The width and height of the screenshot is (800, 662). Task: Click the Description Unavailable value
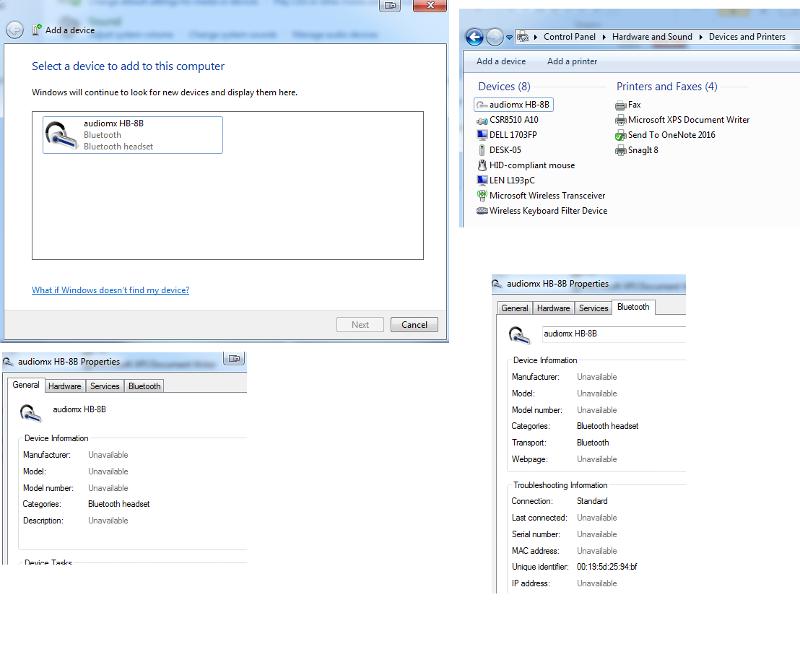(x=108, y=521)
